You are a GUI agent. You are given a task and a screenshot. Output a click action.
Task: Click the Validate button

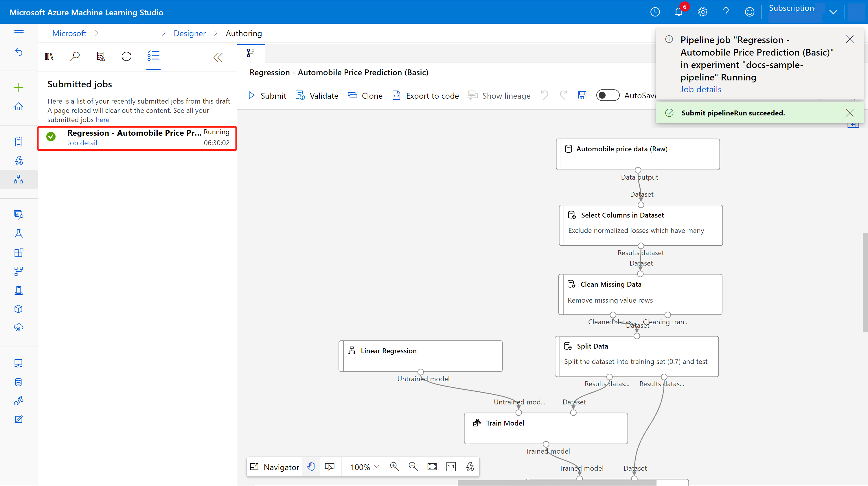coord(317,96)
